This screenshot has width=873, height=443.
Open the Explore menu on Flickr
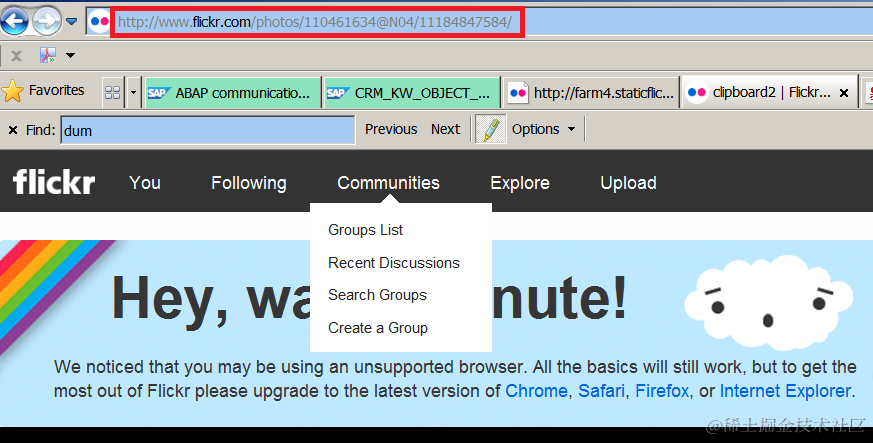[x=520, y=183]
